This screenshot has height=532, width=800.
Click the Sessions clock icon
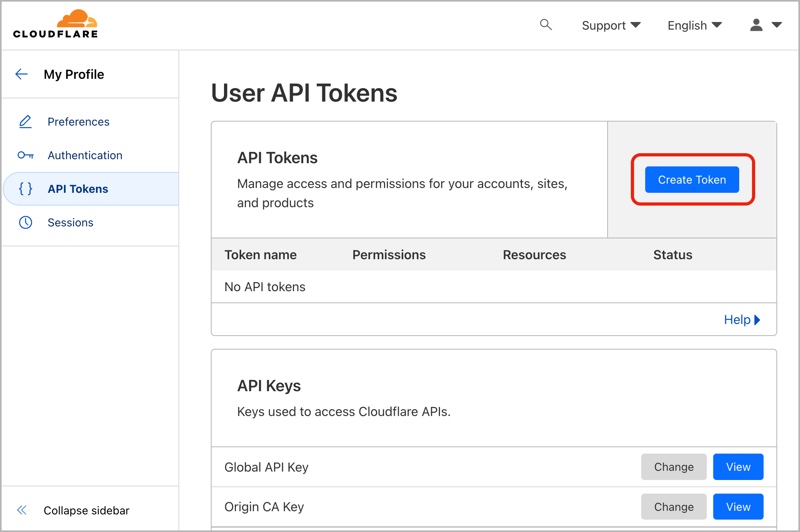point(26,222)
